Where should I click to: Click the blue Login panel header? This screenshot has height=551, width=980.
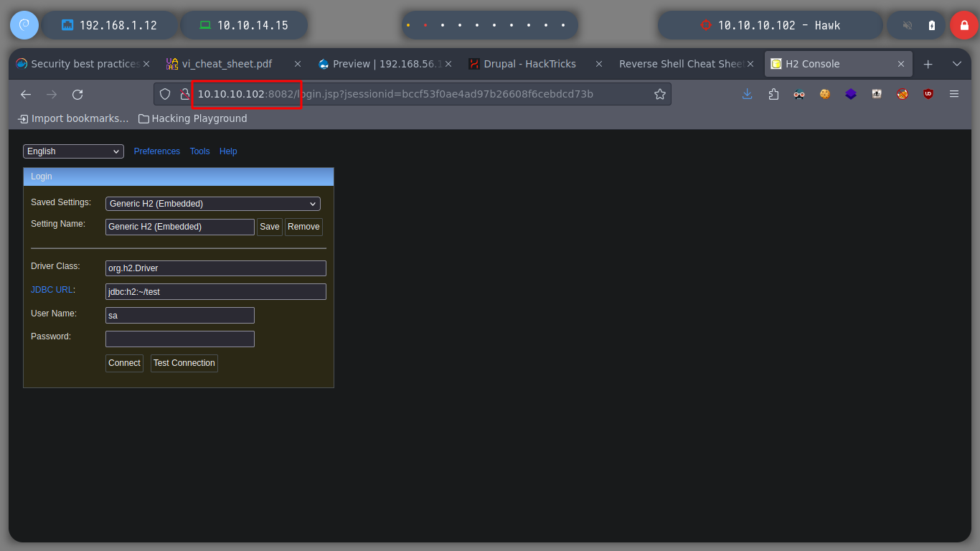[179, 176]
